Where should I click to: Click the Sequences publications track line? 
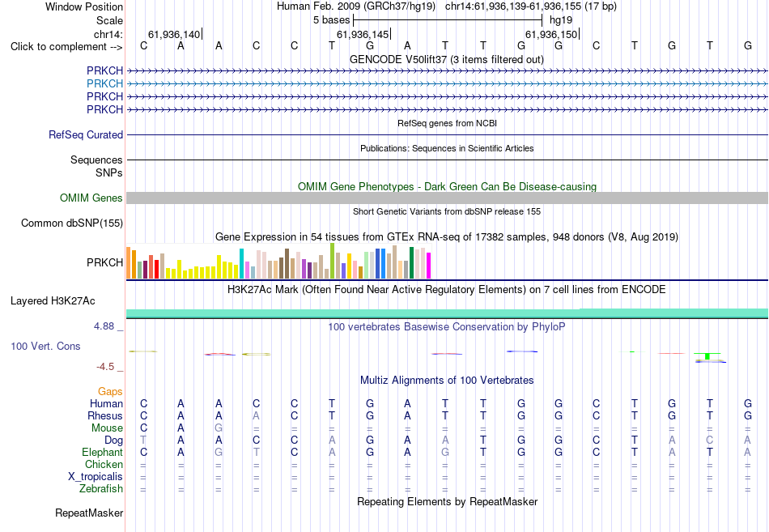pyautogui.click(x=447, y=160)
